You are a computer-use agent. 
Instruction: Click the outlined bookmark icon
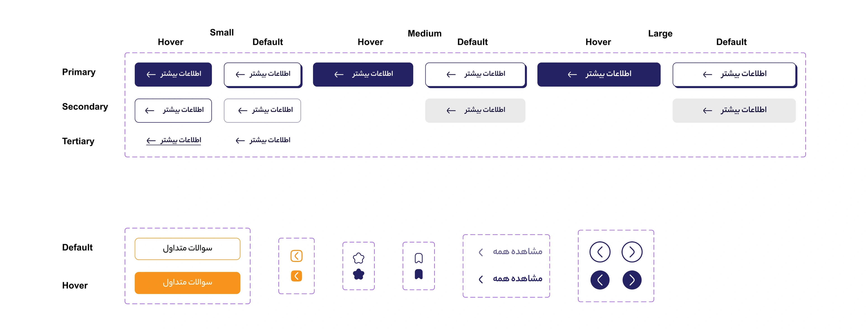[x=418, y=258]
